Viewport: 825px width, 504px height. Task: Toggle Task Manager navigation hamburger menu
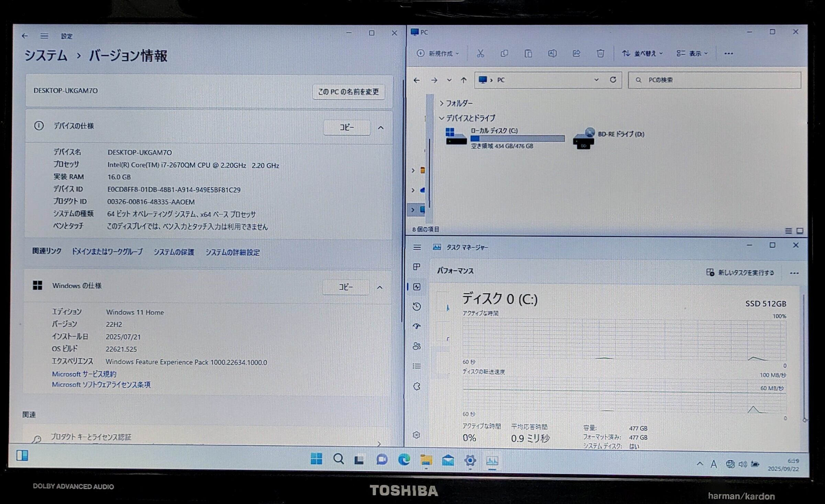pos(417,247)
